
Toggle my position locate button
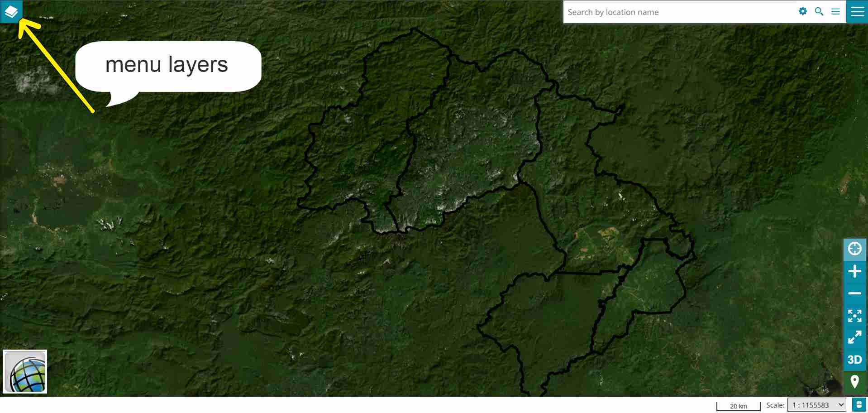[x=854, y=249]
